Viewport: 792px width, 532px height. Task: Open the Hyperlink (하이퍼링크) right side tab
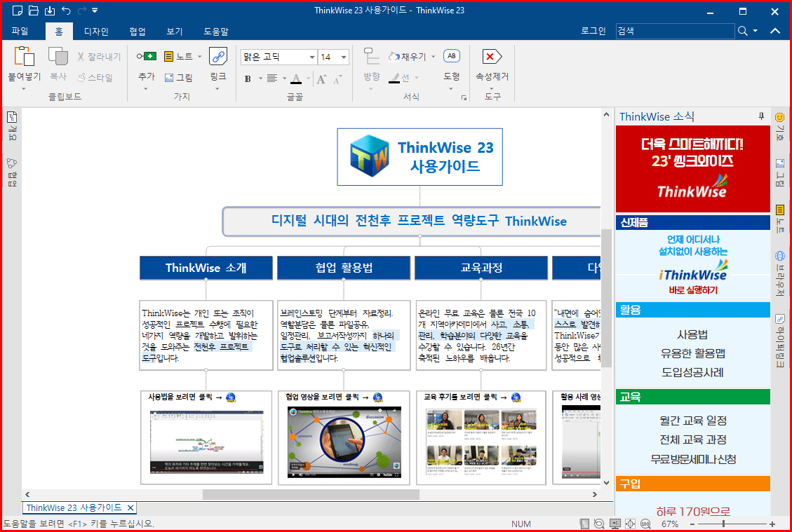pyautogui.click(x=780, y=342)
